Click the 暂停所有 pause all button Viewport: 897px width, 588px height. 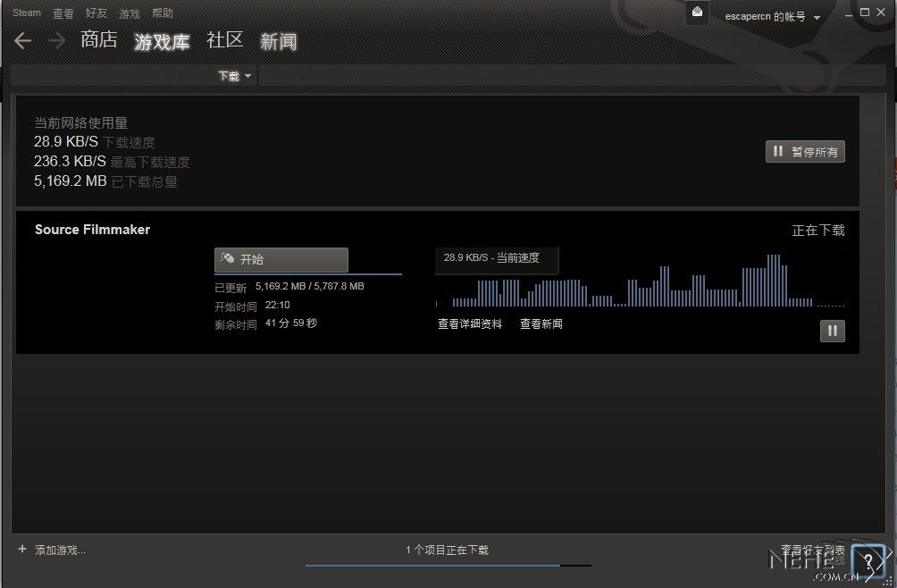tap(805, 152)
